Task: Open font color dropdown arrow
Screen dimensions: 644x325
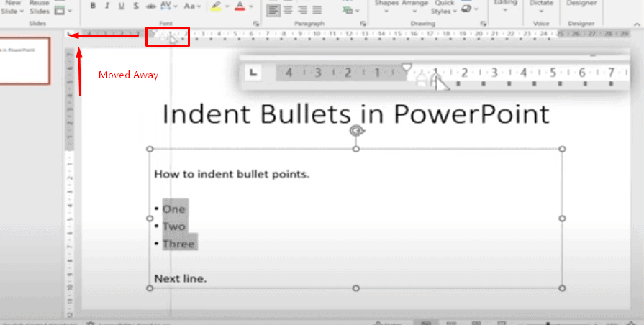Action: point(251,6)
